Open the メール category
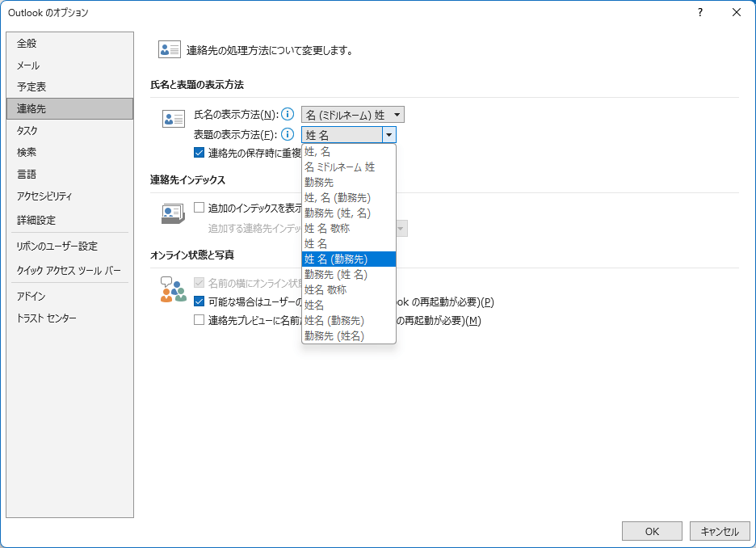 point(70,65)
